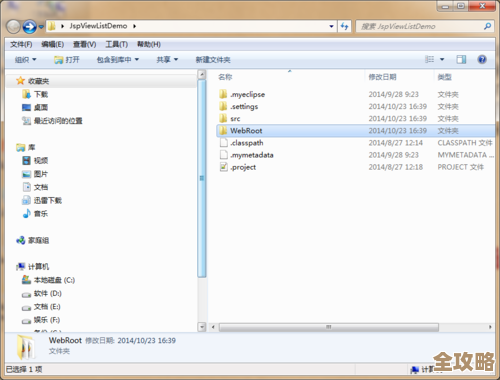
Task: Sort by the 类型 column header
Action: tap(444, 77)
